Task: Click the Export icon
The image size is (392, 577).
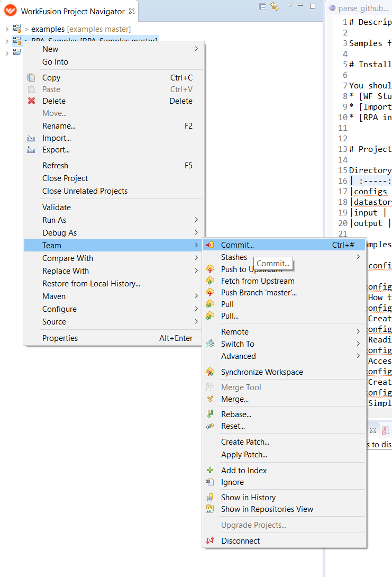Action: 31,150
